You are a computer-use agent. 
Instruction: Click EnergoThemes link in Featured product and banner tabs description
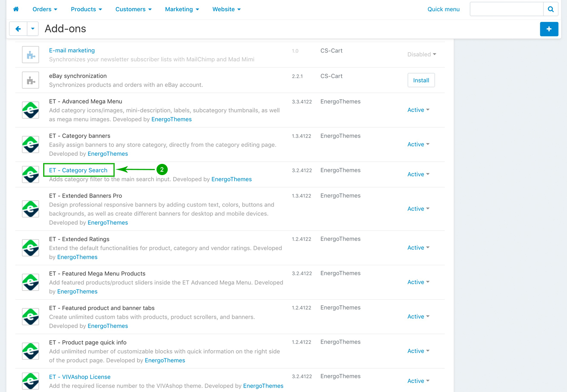point(108,326)
